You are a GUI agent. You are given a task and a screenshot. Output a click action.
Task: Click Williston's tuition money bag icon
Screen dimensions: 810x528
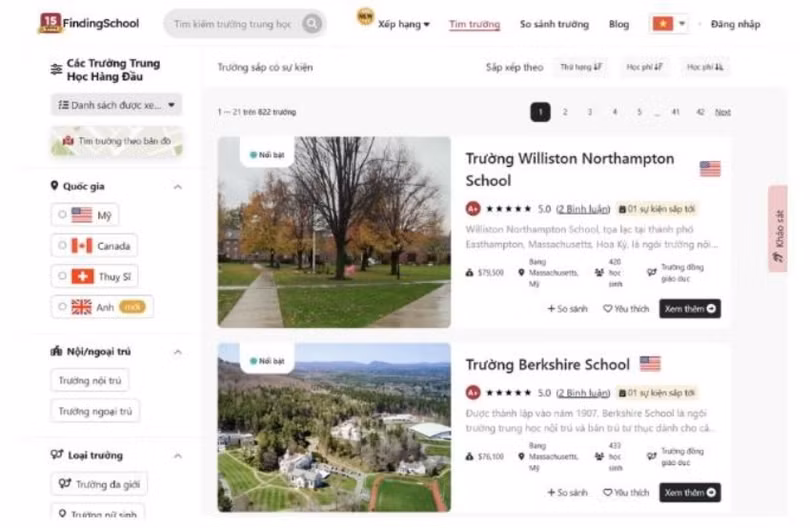(469, 272)
